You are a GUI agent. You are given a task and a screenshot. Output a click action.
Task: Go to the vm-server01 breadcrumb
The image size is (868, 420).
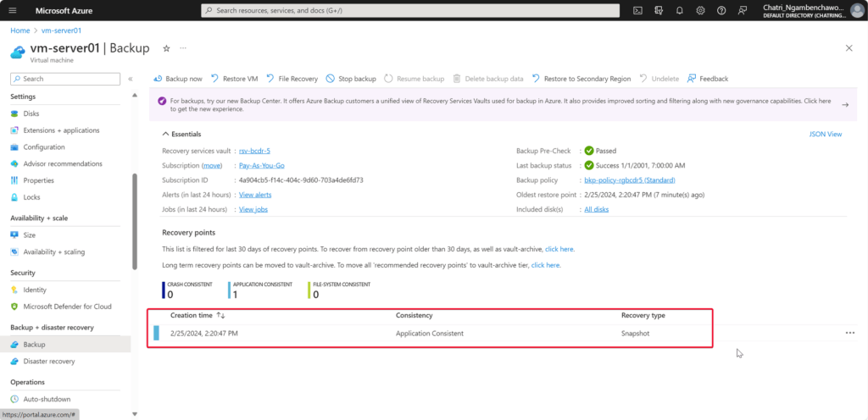(61, 30)
